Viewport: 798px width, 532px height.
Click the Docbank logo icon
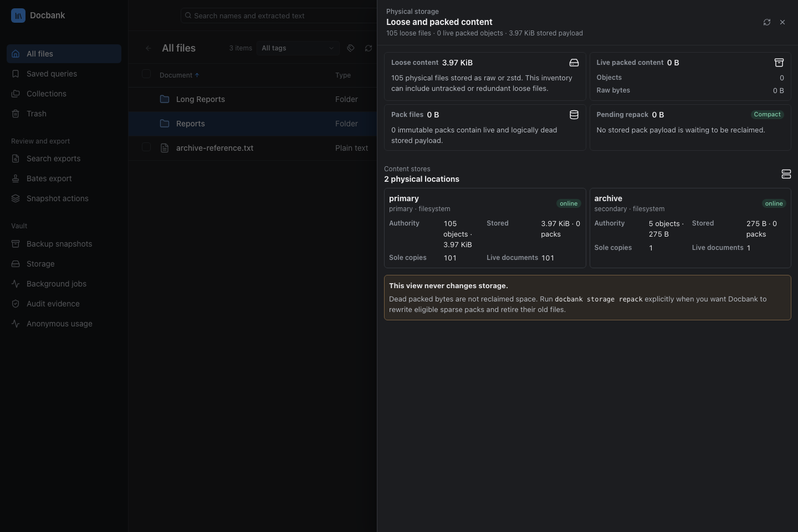(x=18, y=16)
